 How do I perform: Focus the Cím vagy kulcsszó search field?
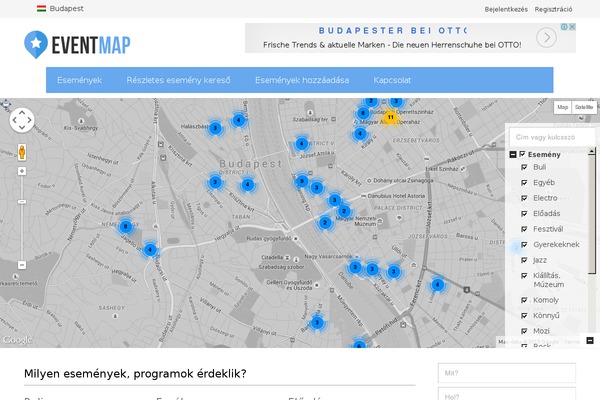[551, 137]
